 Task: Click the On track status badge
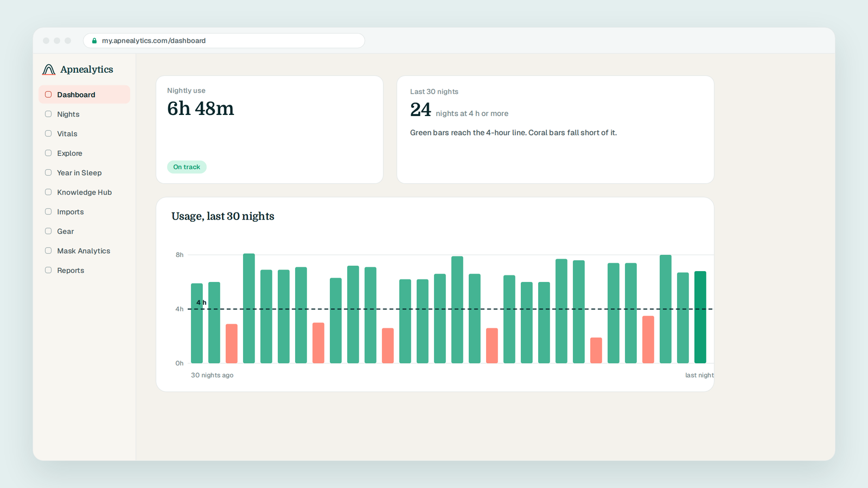coord(187,167)
